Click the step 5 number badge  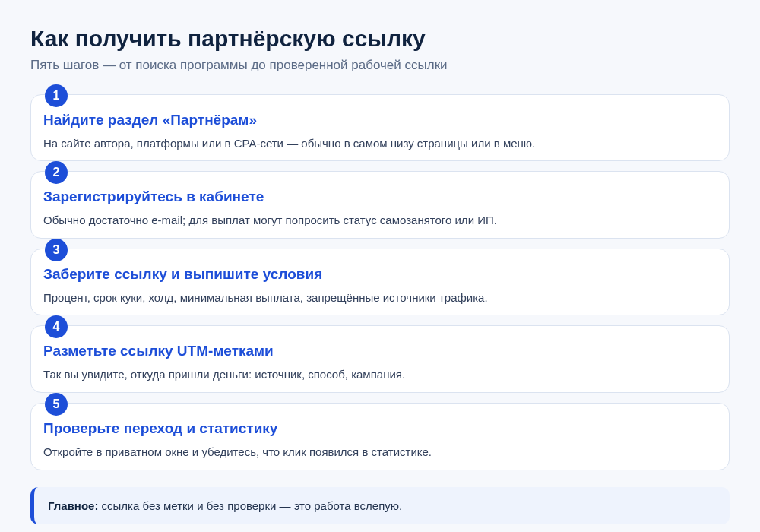[56, 404]
